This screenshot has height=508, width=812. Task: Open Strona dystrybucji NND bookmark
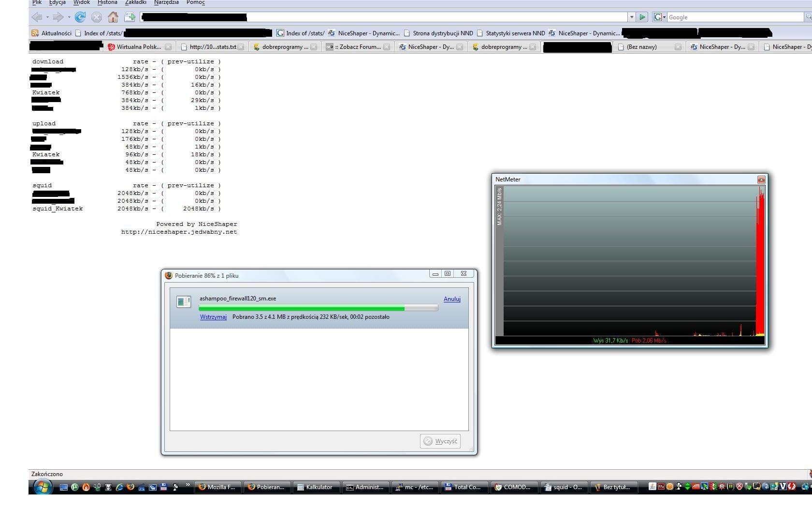[x=438, y=33]
